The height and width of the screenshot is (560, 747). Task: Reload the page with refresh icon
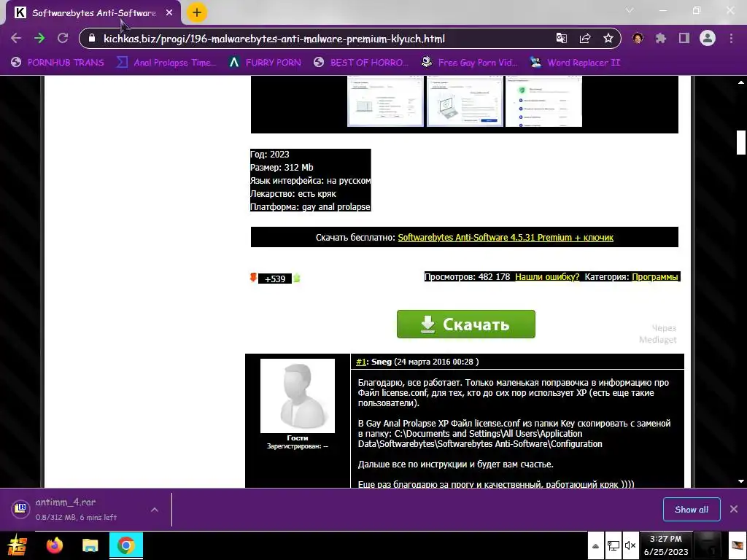click(x=63, y=38)
